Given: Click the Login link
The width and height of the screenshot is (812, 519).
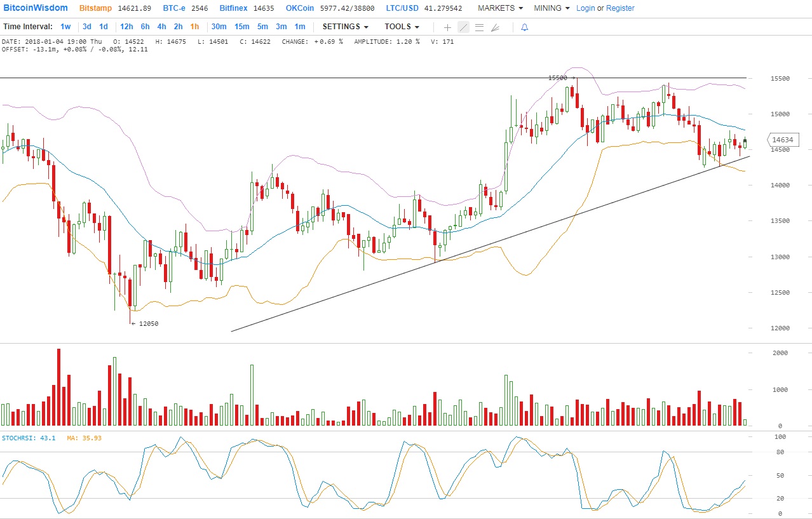Looking at the screenshot, I should (x=586, y=8).
